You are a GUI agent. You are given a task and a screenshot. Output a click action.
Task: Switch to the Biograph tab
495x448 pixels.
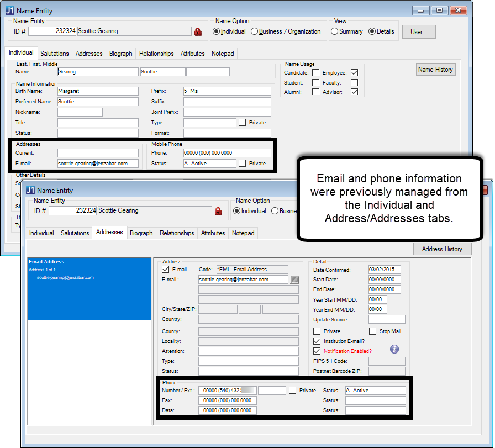click(x=120, y=53)
